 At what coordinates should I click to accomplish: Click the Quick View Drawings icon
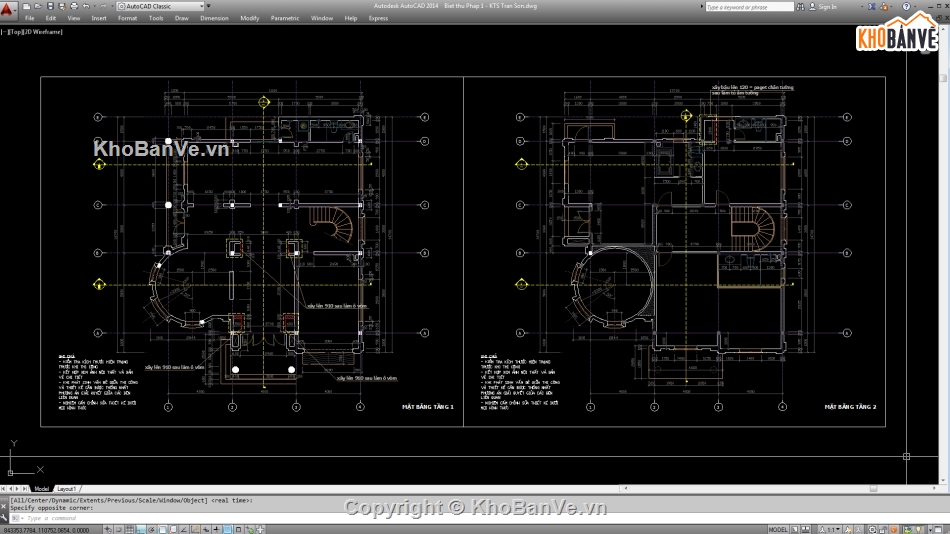tap(805, 529)
